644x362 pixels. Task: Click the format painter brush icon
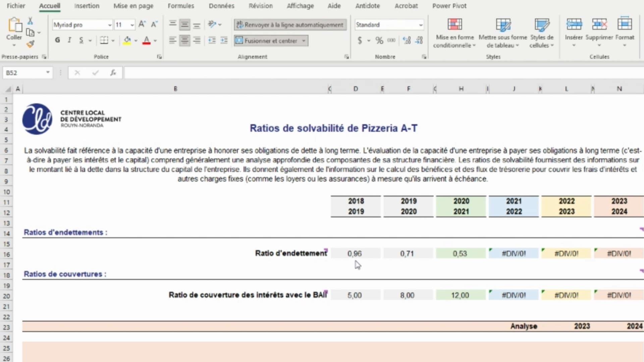point(30,44)
